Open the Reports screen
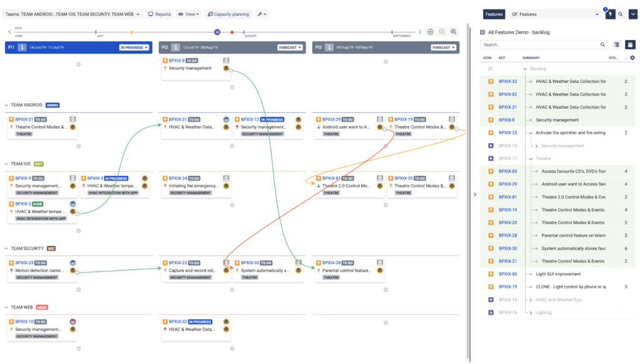The height and width of the screenshot is (364, 640). tap(159, 14)
